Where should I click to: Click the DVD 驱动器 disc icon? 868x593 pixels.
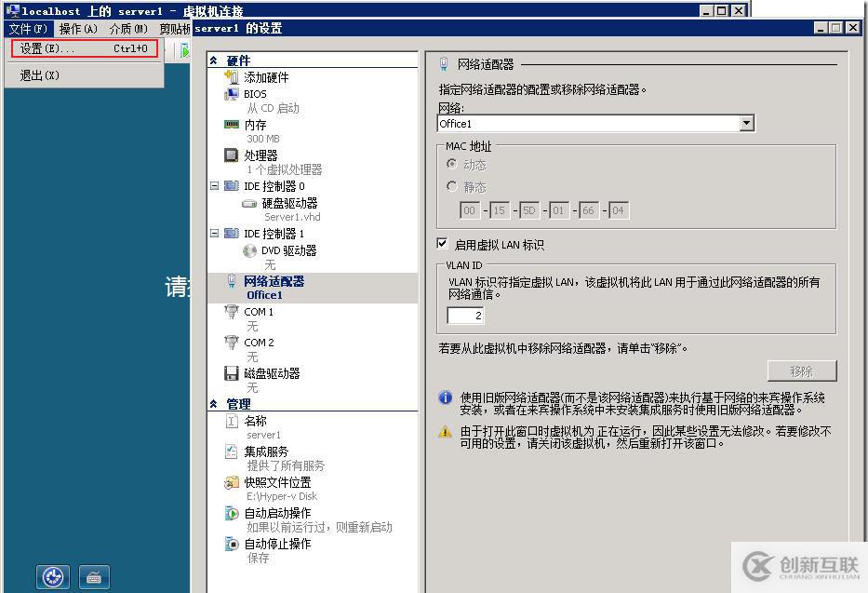[x=249, y=250]
